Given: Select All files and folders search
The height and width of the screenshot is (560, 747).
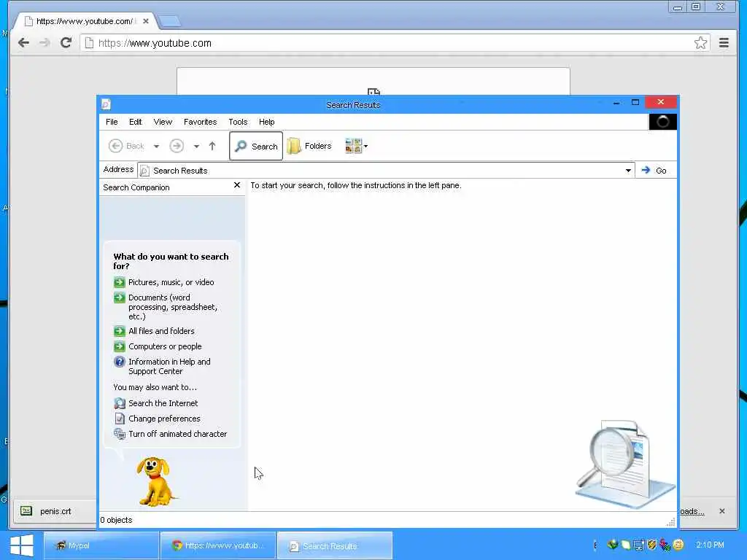Looking at the screenshot, I should coord(161,331).
